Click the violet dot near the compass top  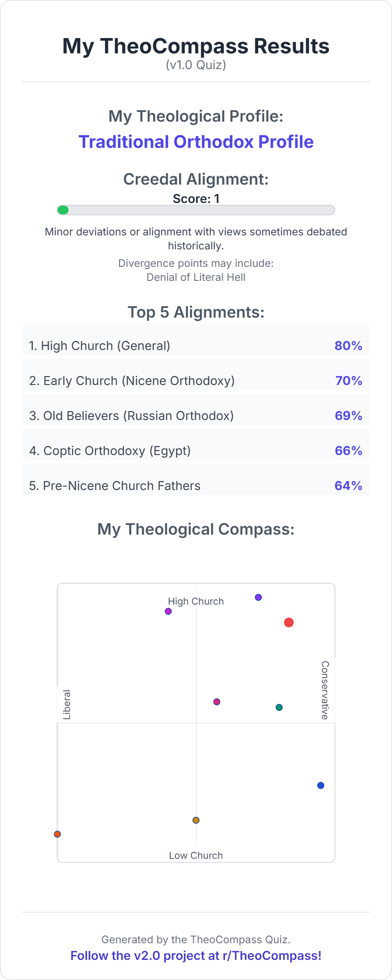pos(259,597)
